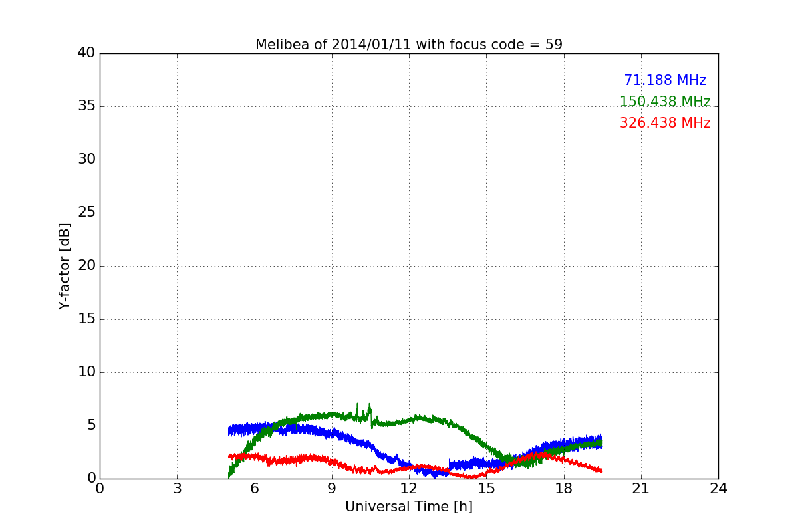798x532 pixels.
Task: Click the blue 71.188 MHz legend label
Action: [665, 80]
